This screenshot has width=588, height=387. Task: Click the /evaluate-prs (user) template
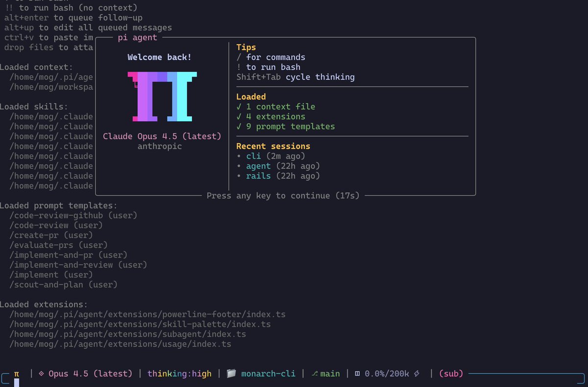pos(58,245)
